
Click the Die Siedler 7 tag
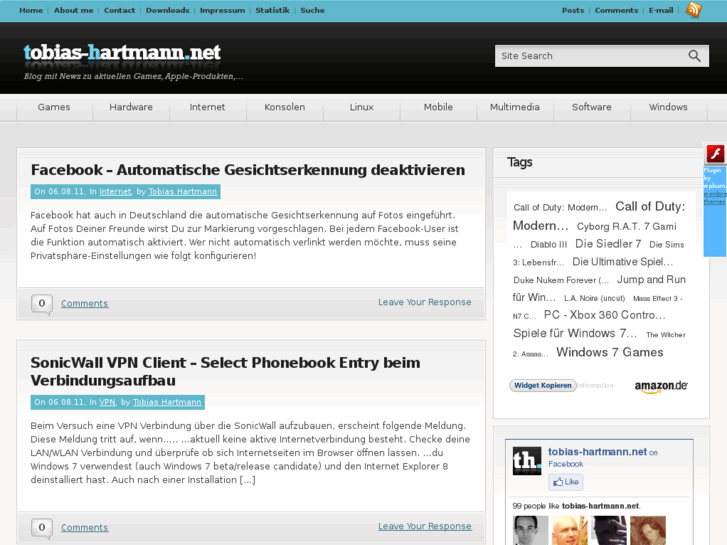[x=608, y=244]
